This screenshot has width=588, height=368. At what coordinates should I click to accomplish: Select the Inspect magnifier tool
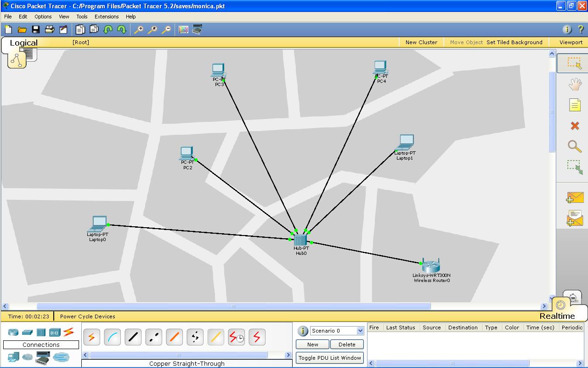tap(575, 146)
